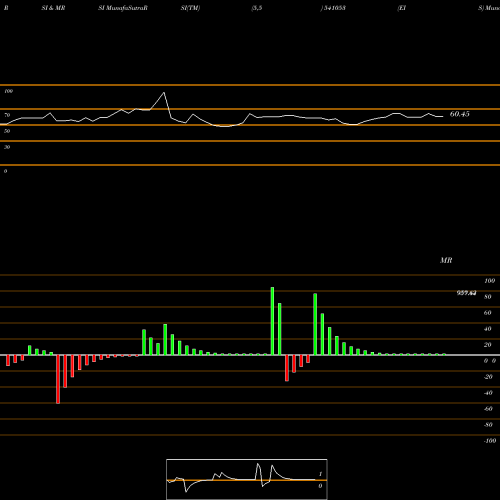Click the -60 label on the MR axis
500x500 pixels.
pos(488,409)
